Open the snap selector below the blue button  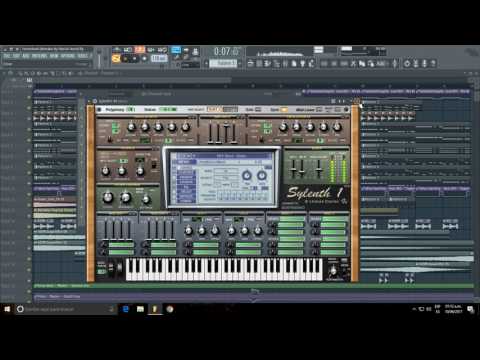coord(190,64)
